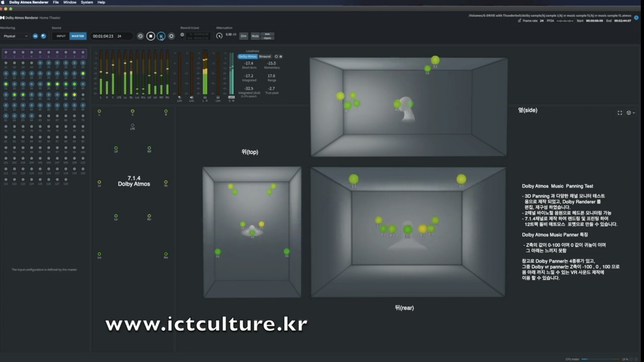Image resolution: width=644 pixels, height=362 pixels.
Task: Click the play/pause transport button
Action: pyautogui.click(x=161, y=36)
